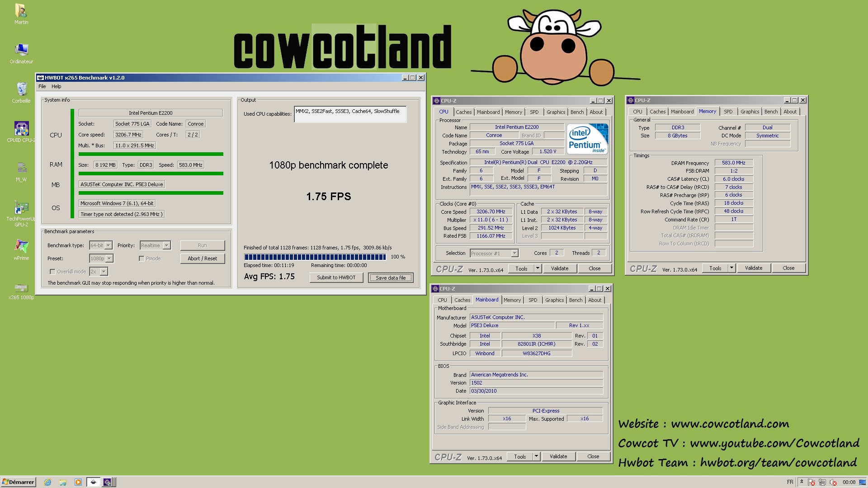Click the P5E3 Deluxe model field in CPU-Z
The image size is (868, 488).
tap(512, 325)
